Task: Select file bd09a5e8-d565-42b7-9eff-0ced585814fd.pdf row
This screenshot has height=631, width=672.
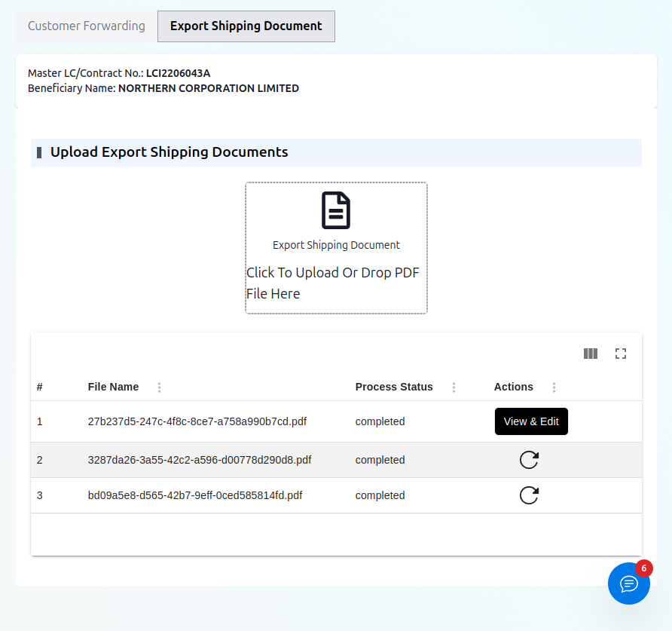Action: coord(195,495)
